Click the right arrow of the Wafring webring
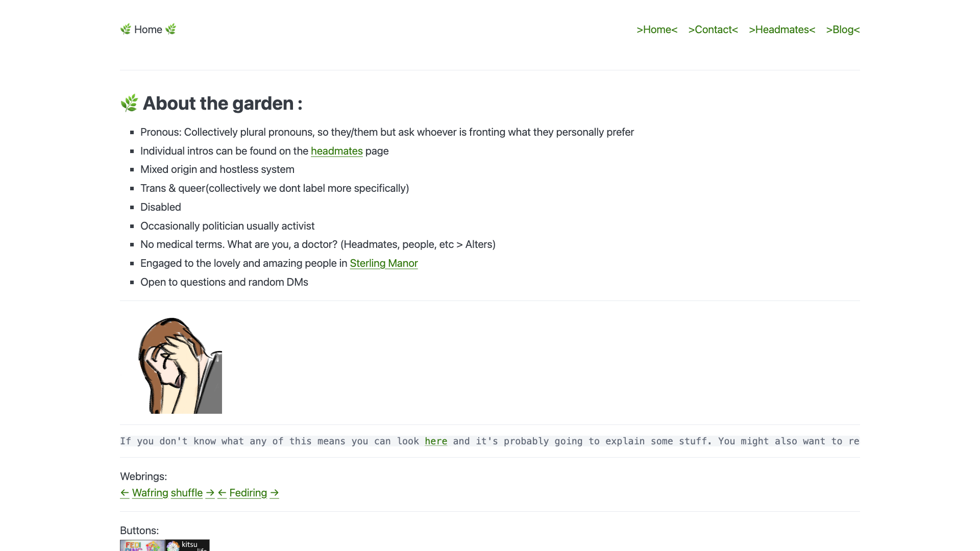Image resolution: width=980 pixels, height=551 pixels. [210, 493]
